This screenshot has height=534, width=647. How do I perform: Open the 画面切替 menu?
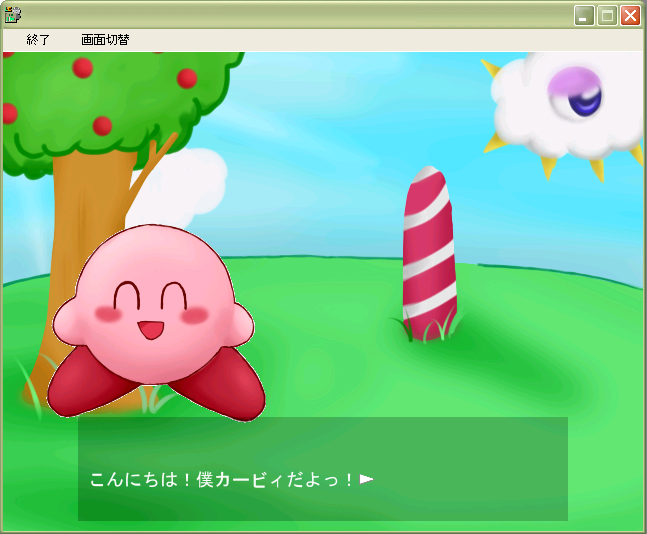point(105,40)
